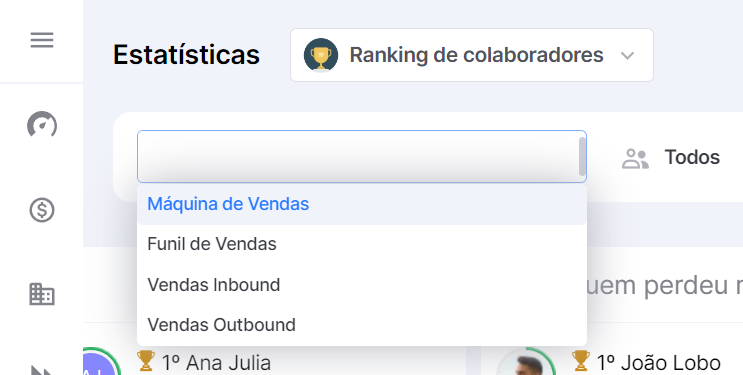This screenshot has height=375, width=743.
Task: Open the dollar sign sales icon
Action: pyautogui.click(x=42, y=210)
